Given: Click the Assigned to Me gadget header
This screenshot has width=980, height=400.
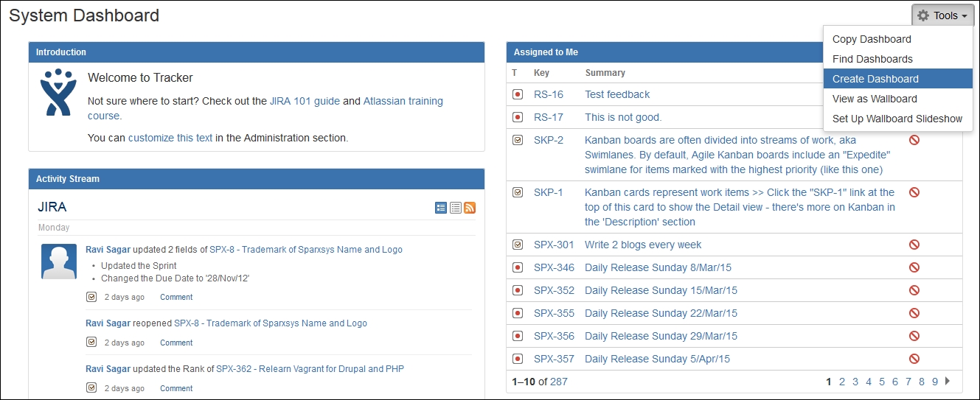Looking at the screenshot, I should point(734,52).
